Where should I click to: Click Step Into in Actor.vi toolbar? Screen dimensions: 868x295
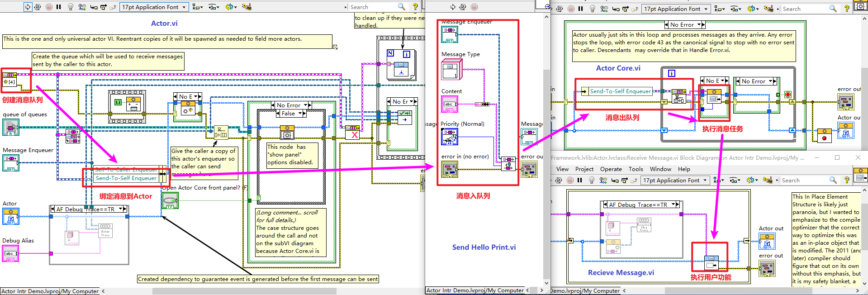tap(94, 7)
